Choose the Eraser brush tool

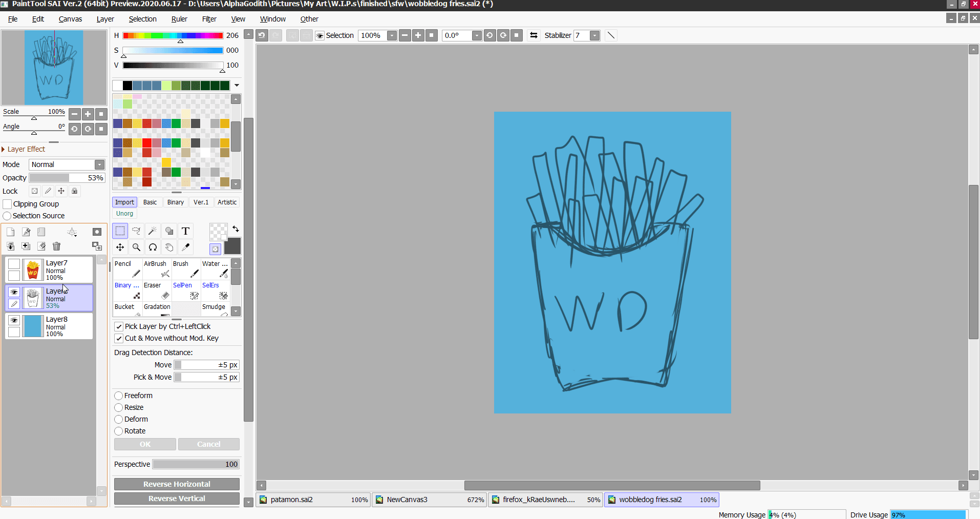157,290
